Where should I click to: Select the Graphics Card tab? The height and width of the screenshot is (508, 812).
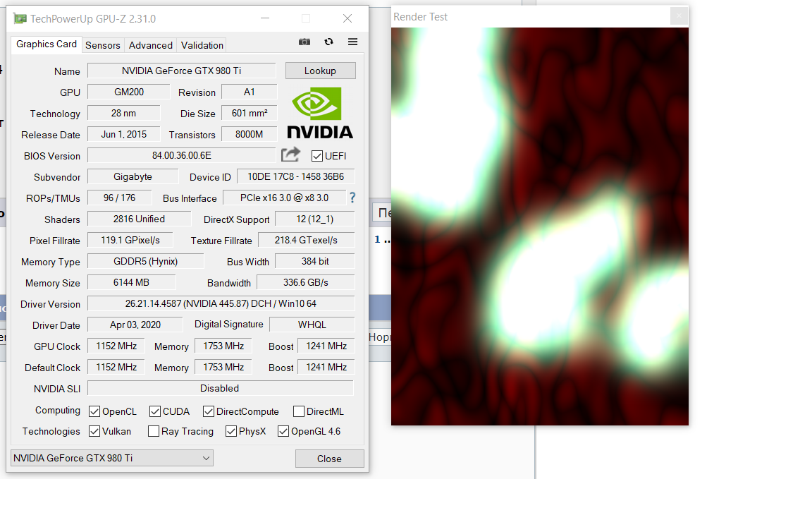(x=46, y=44)
